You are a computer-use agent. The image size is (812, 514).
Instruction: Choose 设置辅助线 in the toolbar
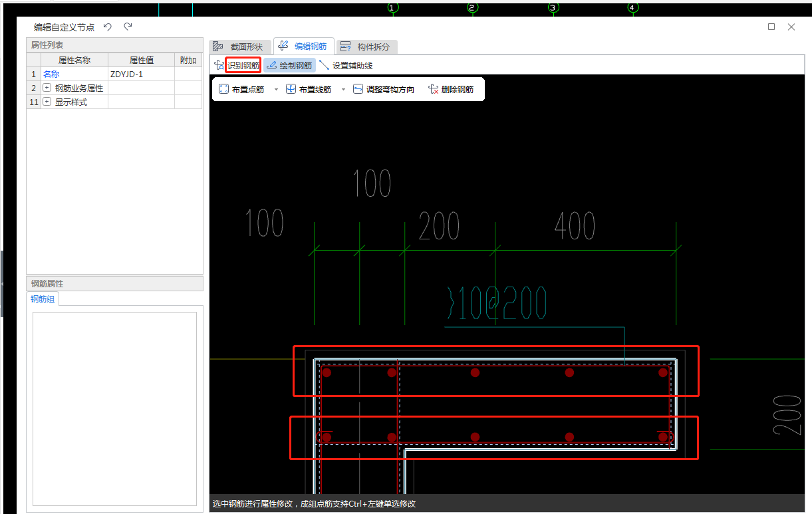(x=346, y=65)
